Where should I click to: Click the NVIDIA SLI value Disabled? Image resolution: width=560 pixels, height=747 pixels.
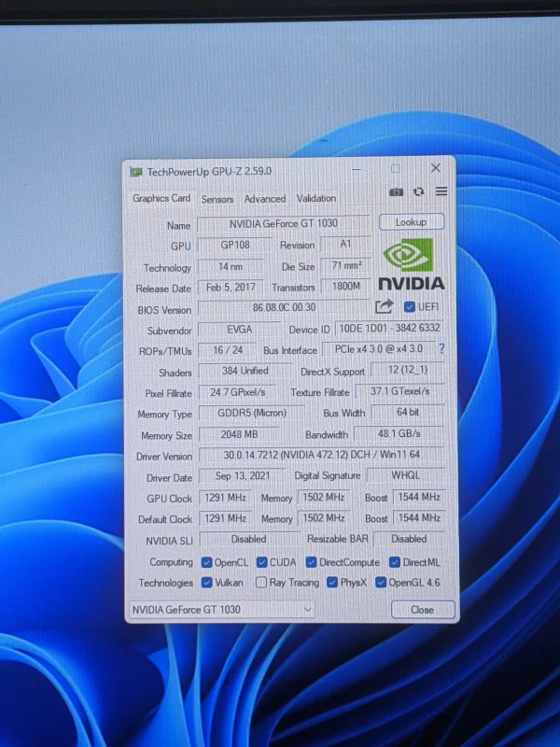[248, 539]
